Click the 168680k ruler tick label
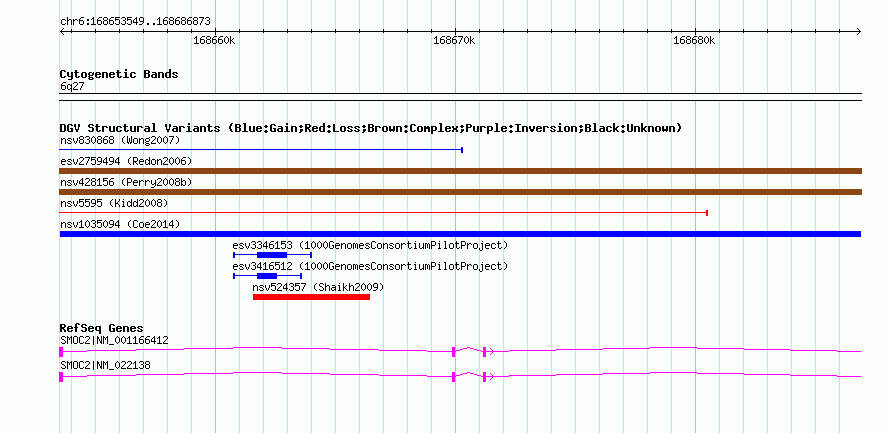The width and height of the screenshot is (890, 433). (694, 40)
